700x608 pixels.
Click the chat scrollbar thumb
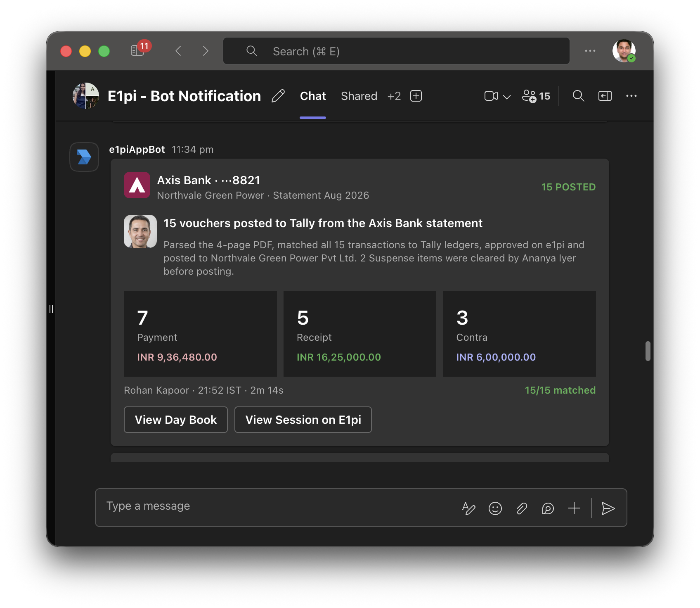pos(648,351)
